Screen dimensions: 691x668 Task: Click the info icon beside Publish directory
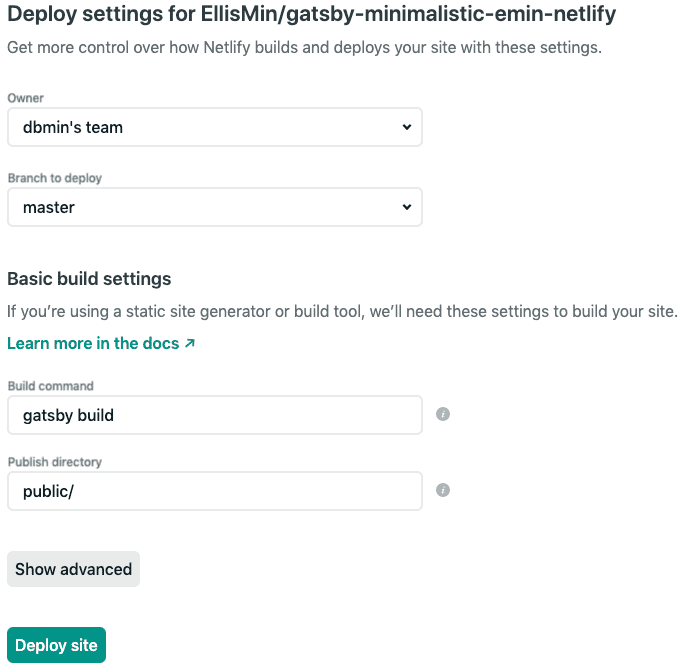point(442,490)
